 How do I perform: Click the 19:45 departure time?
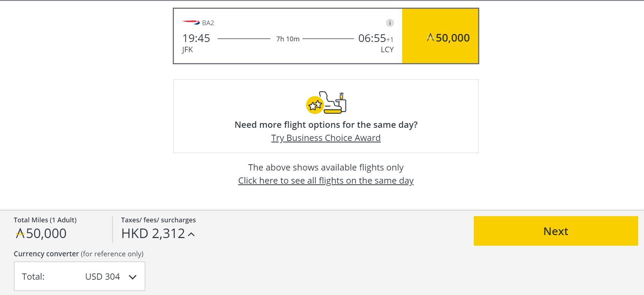[x=196, y=38]
